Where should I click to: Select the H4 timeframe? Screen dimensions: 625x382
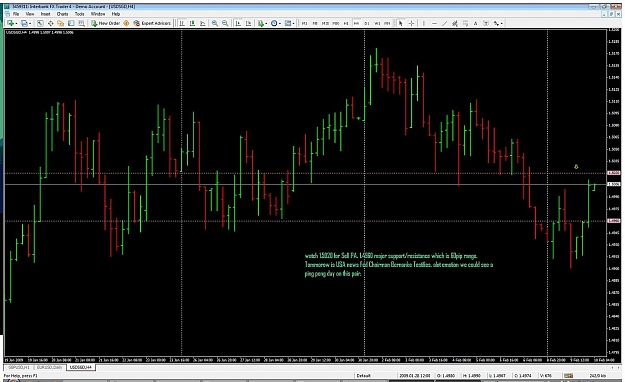(x=356, y=24)
